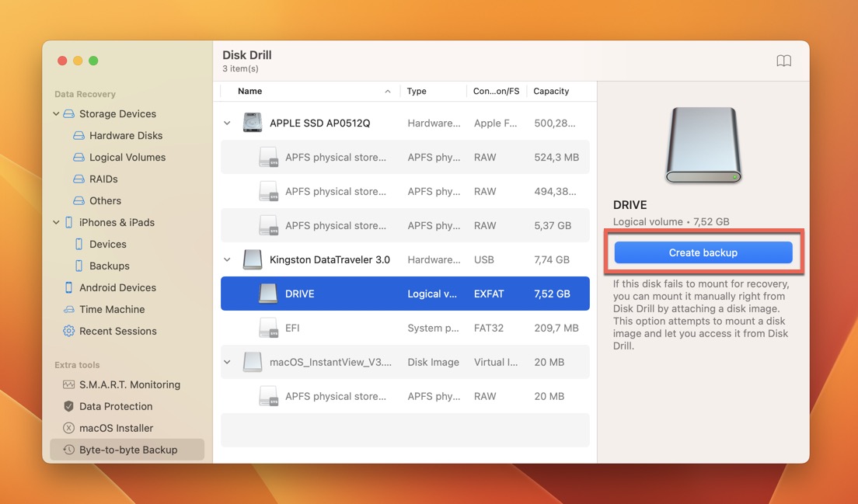This screenshot has width=858, height=504.
Task: Select Byte-to-byte Backup in sidebar
Action: pyautogui.click(x=127, y=450)
